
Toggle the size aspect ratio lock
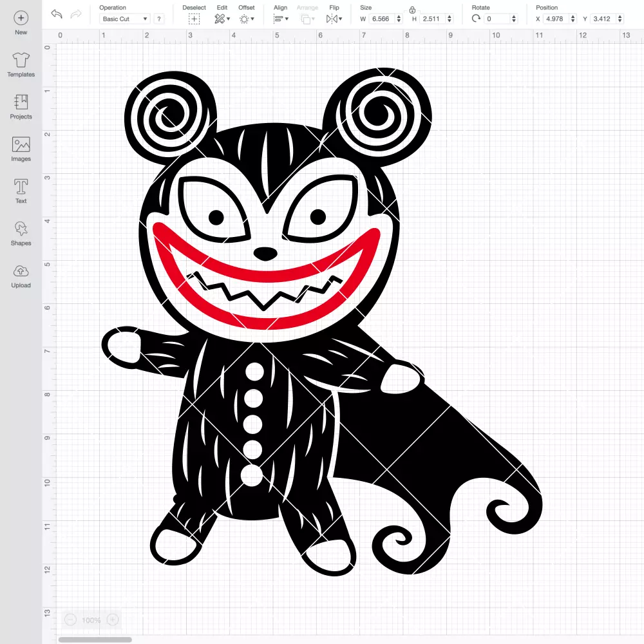(412, 10)
